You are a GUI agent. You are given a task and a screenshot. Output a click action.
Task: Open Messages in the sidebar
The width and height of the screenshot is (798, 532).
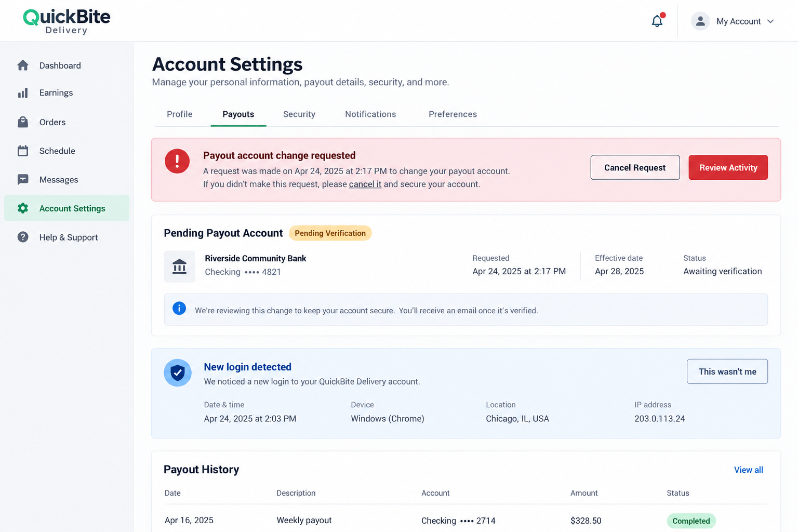(66, 180)
